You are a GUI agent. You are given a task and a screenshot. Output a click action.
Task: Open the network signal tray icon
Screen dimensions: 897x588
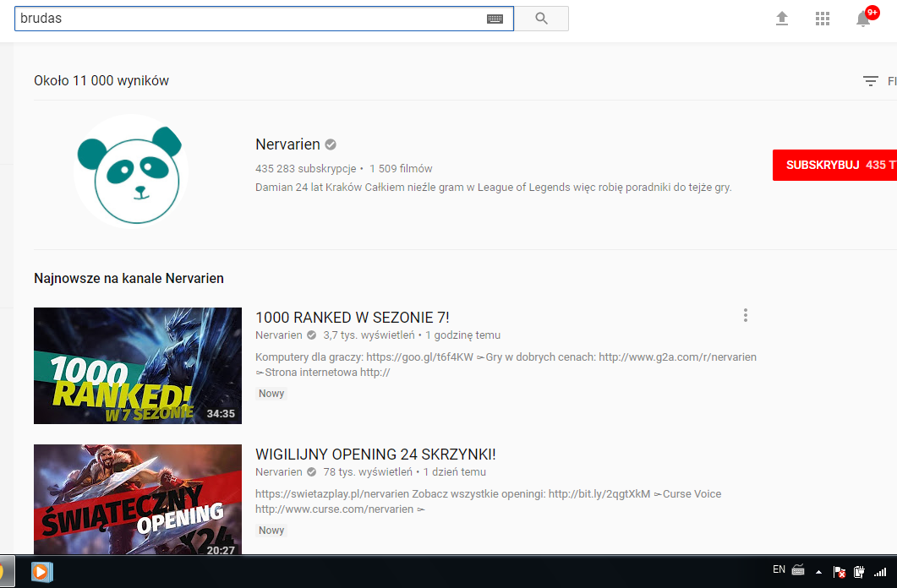coord(880,572)
